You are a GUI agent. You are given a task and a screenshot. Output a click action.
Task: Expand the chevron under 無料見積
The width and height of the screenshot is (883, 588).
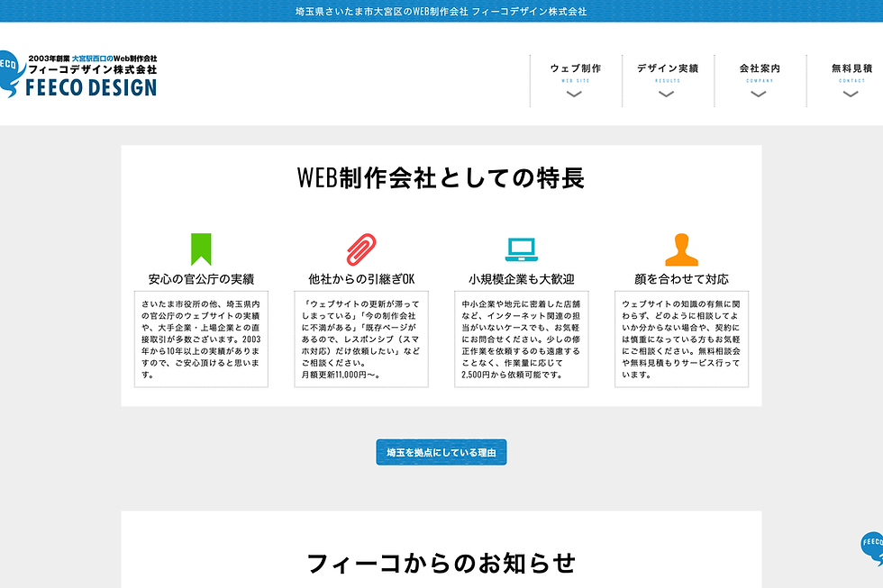pyautogui.click(x=851, y=94)
